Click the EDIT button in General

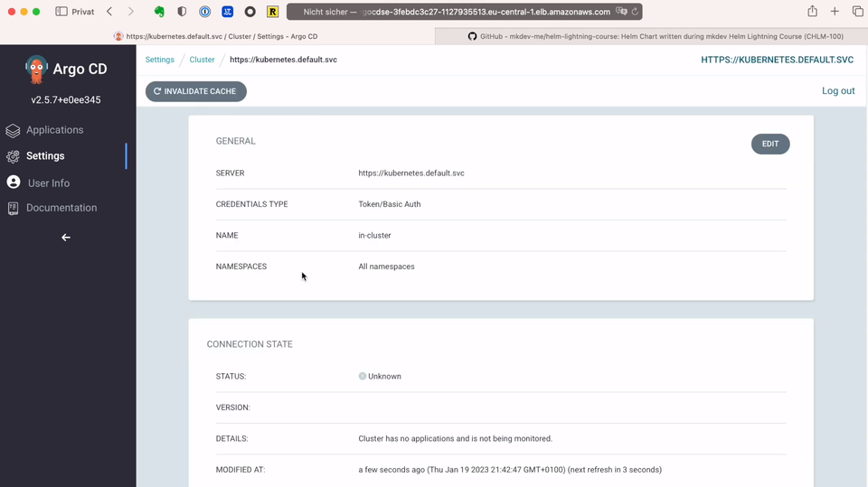(x=770, y=144)
